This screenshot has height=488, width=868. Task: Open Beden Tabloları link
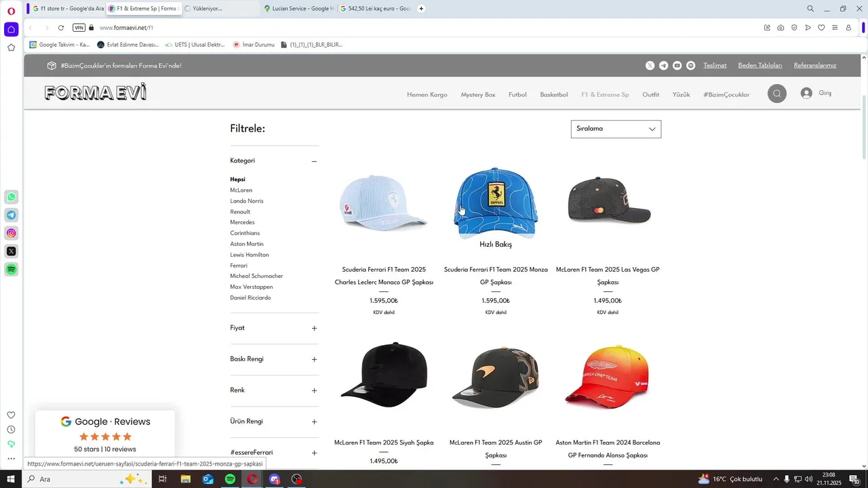[x=760, y=66]
